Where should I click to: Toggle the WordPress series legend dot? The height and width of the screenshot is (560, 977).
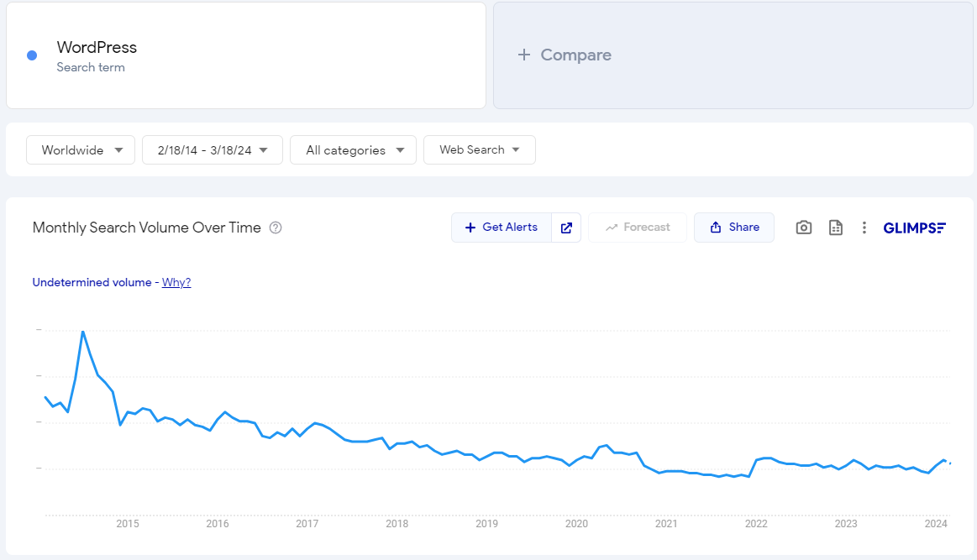[32, 55]
